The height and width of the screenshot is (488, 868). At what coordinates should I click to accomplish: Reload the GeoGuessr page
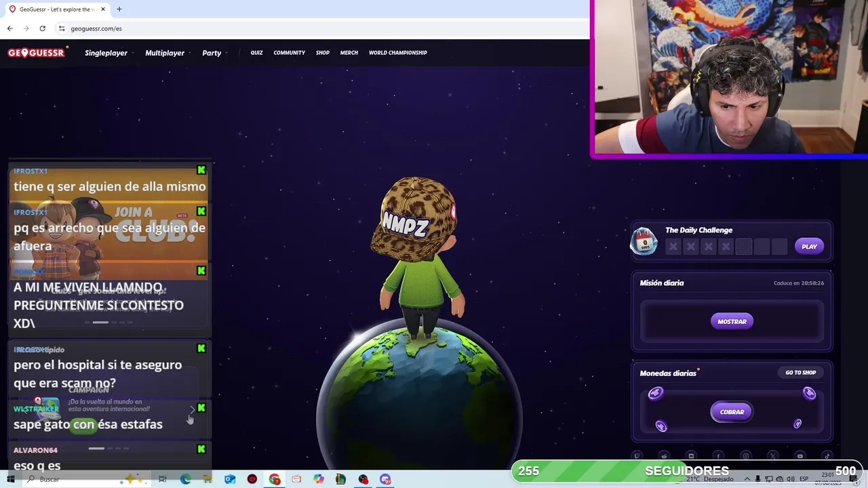coord(42,28)
